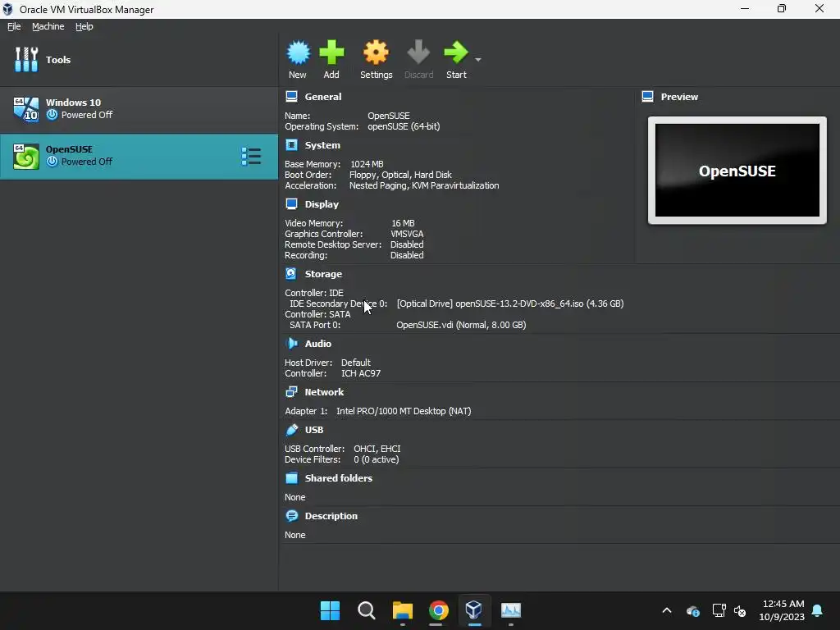Open the OpenSUSE machine tools list menu
The width and height of the screenshot is (840, 630).
(251, 157)
